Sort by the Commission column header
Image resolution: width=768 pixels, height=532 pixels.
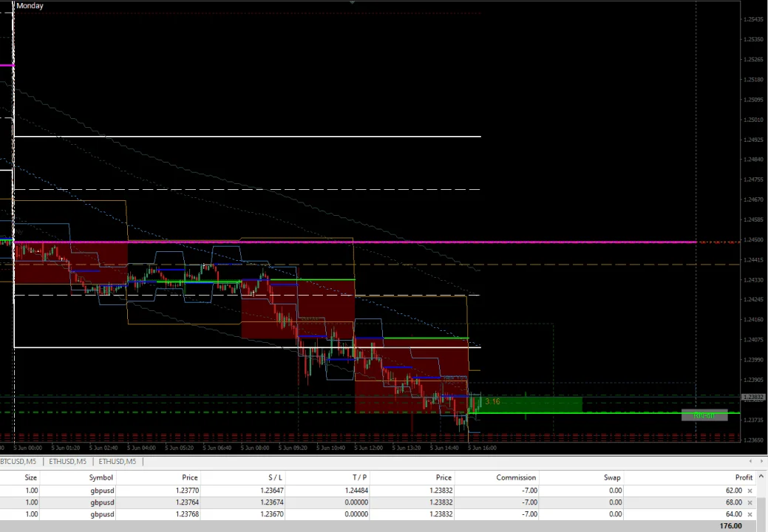pyautogui.click(x=516, y=477)
